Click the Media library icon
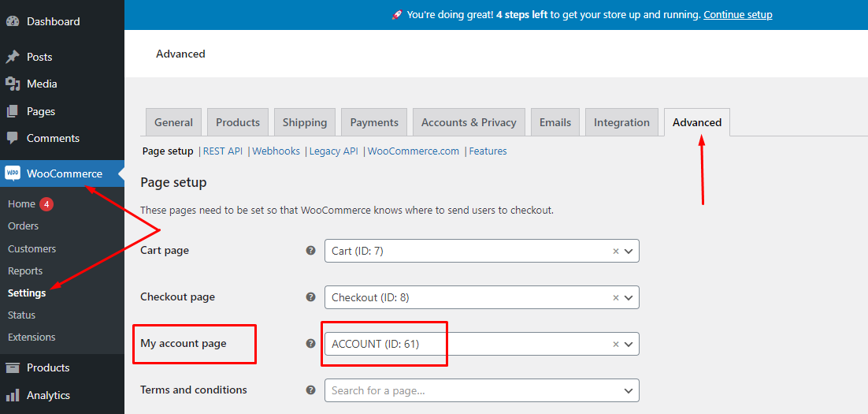The image size is (868, 414). click(12, 84)
